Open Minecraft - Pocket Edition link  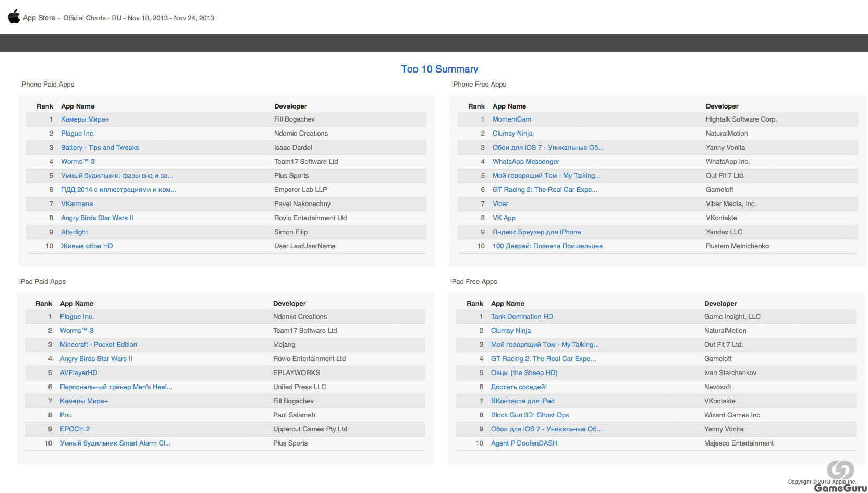[99, 345]
